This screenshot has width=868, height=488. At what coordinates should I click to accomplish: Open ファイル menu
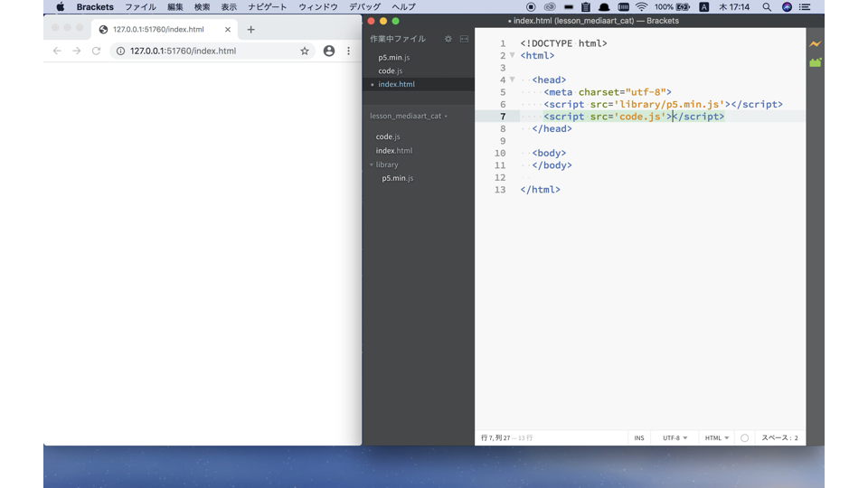point(140,7)
